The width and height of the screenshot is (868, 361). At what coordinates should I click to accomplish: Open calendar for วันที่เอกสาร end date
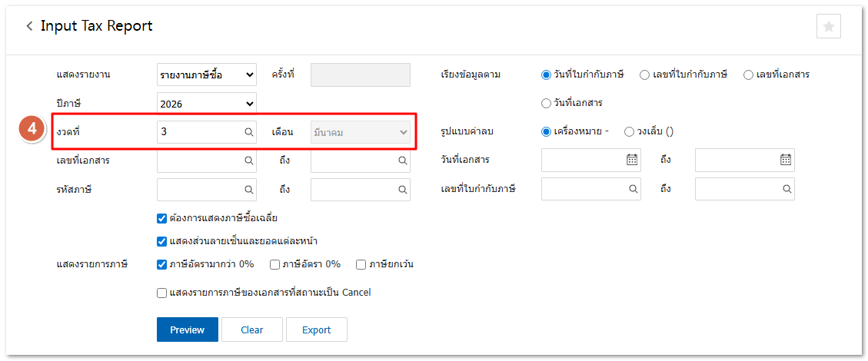pos(786,160)
